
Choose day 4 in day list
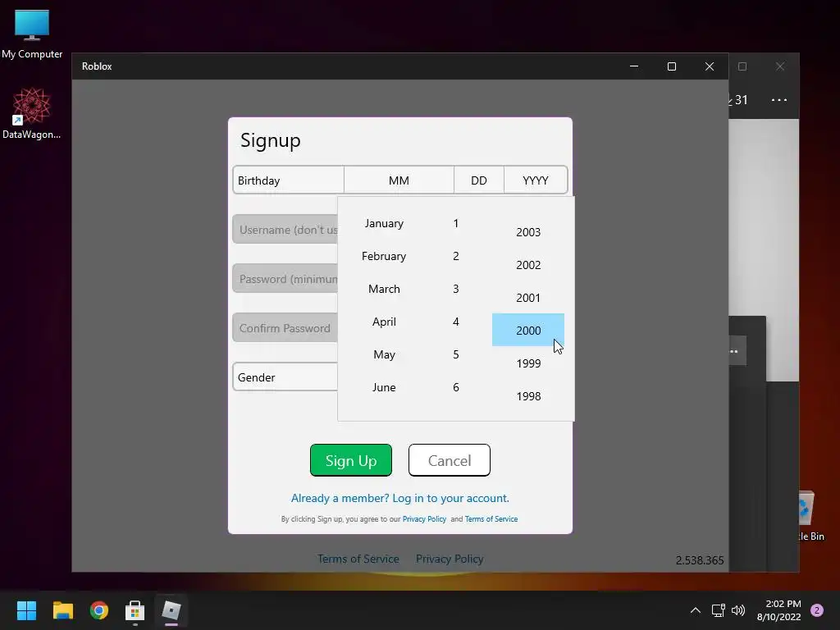click(x=456, y=322)
